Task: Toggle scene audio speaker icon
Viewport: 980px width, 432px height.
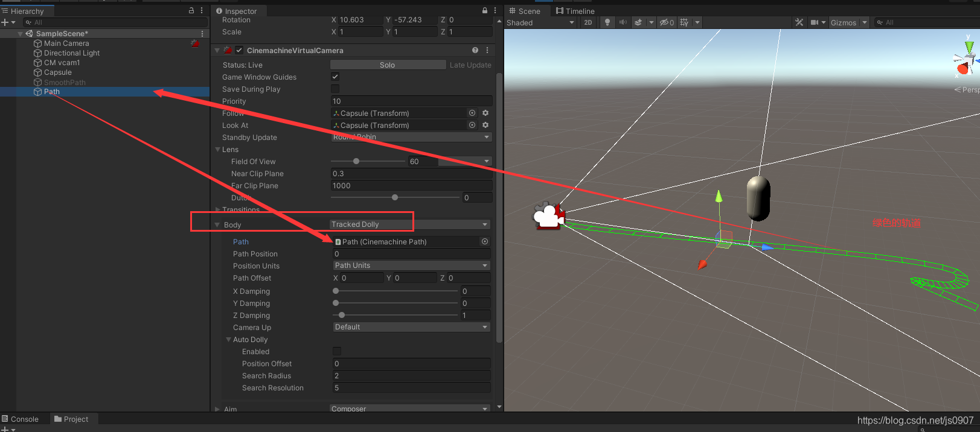Action: coord(623,22)
